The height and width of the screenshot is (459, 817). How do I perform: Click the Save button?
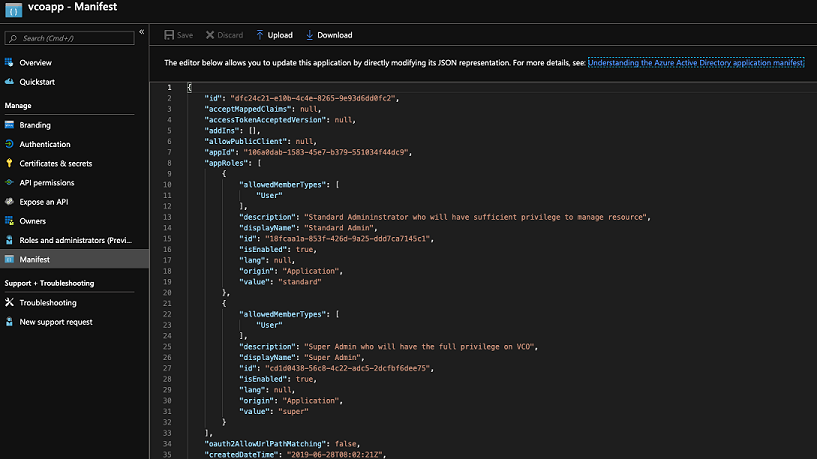[x=177, y=35]
